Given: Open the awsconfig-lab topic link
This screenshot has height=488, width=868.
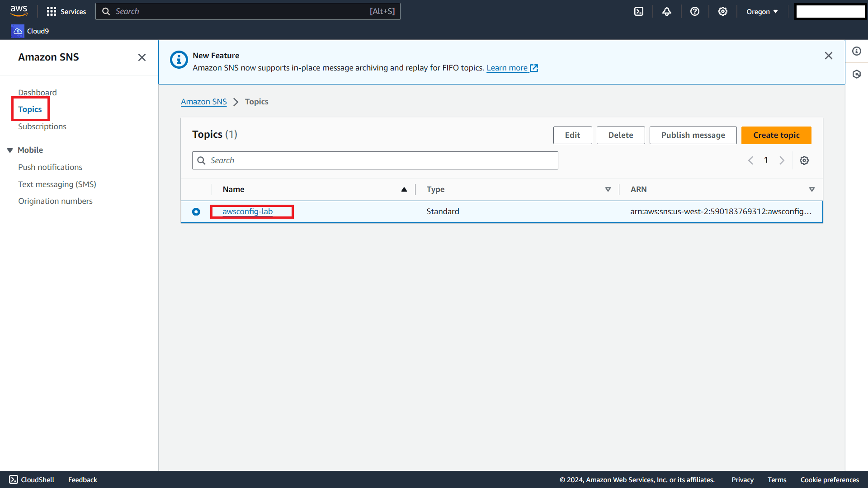Looking at the screenshot, I should [x=248, y=211].
